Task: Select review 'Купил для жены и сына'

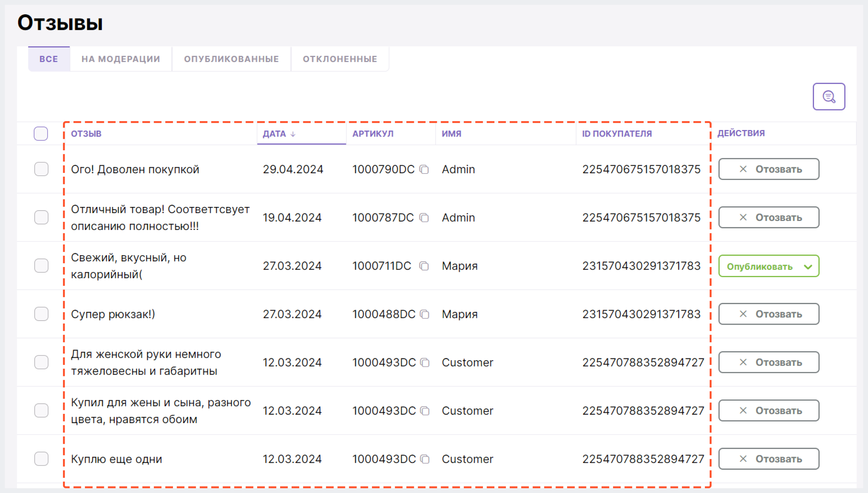Action: [161, 411]
